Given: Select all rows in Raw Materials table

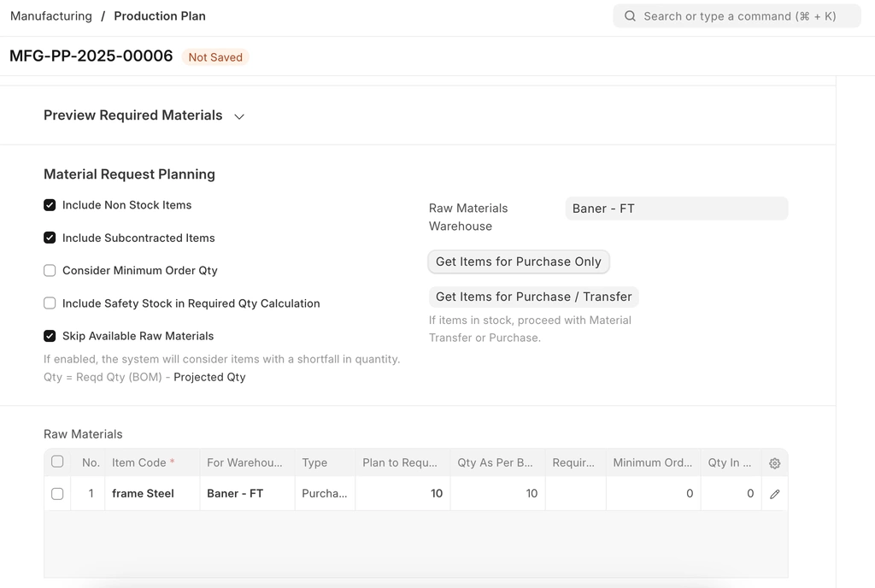Looking at the screenshot, I should [57, 462].
